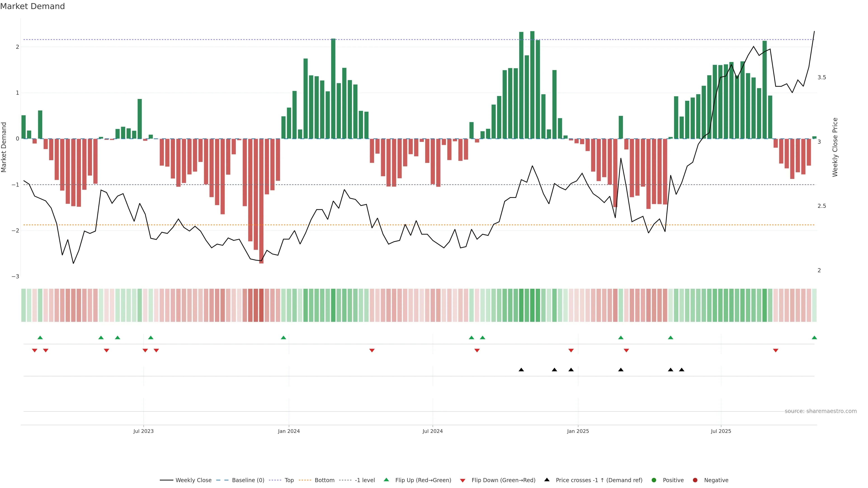Click the red Negative circle legend icon

[695, 480]
